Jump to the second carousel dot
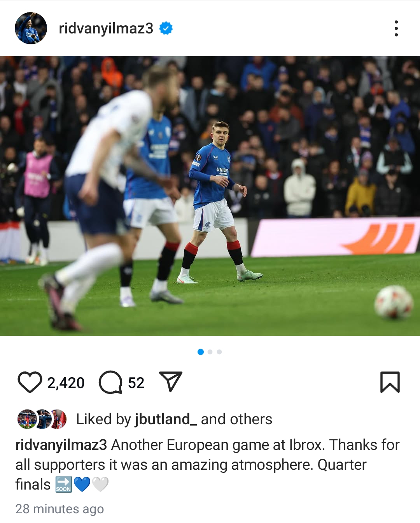420x523 pixels. 210,352
